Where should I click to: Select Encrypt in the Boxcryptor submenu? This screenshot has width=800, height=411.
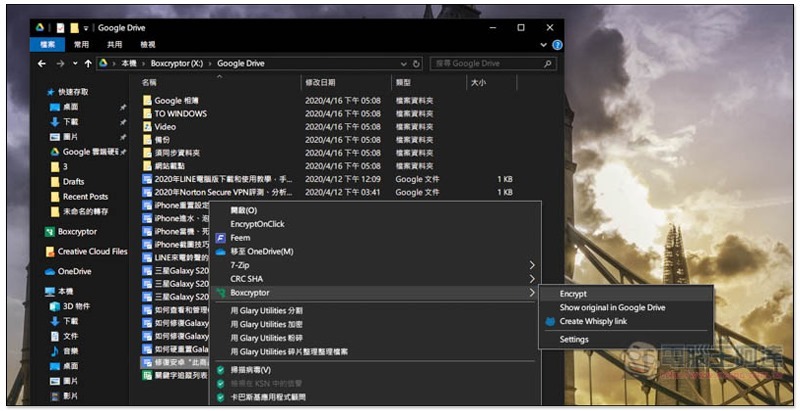tap(574, 294)
